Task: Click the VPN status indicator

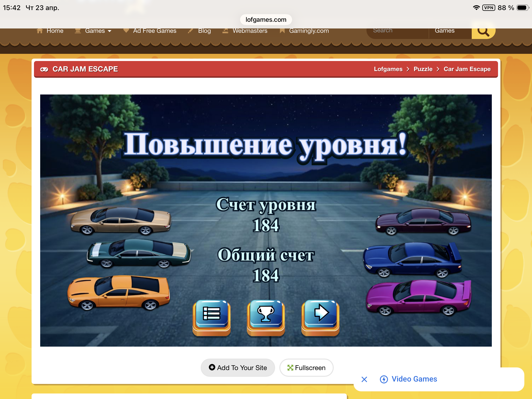Action: 488,8
